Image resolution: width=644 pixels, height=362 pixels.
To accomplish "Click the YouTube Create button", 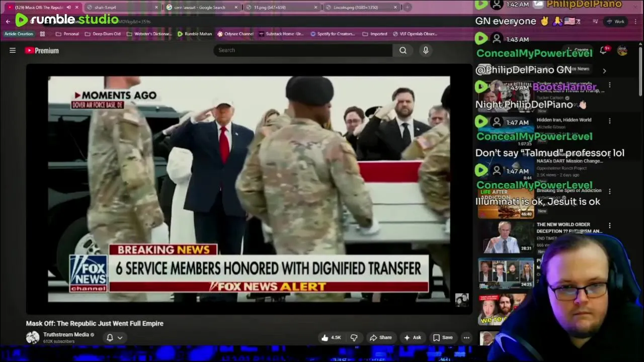I will 579,50.
